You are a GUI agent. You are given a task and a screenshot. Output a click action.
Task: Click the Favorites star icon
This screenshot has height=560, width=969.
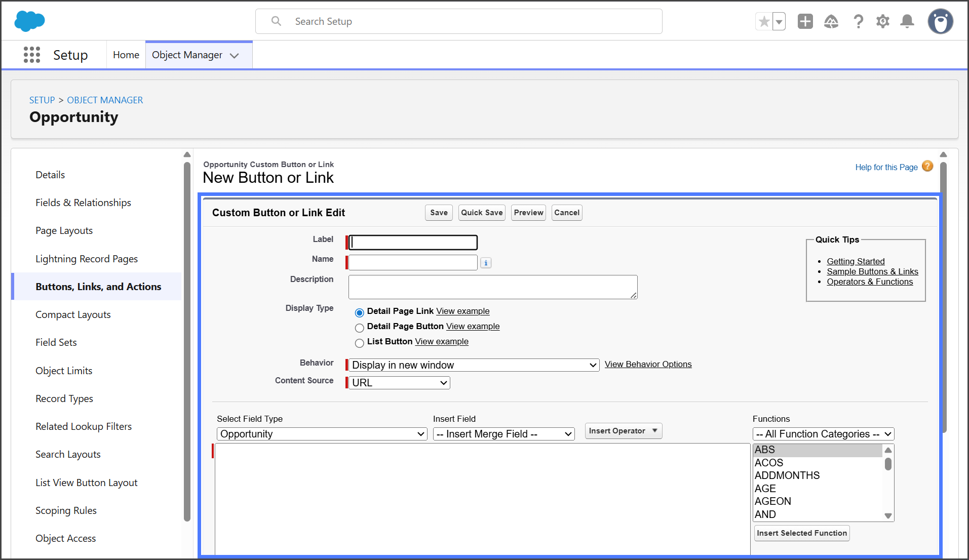click(x=764, y=22)
